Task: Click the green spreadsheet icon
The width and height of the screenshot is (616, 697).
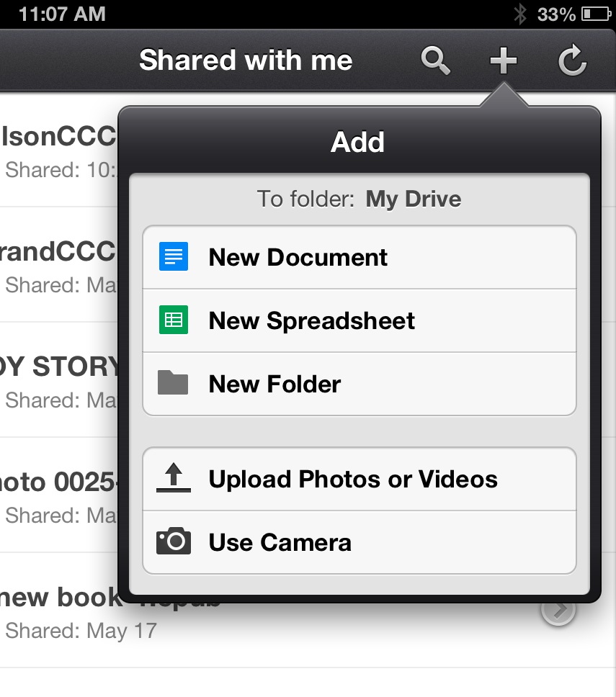Action: click(x=174, y=320)
